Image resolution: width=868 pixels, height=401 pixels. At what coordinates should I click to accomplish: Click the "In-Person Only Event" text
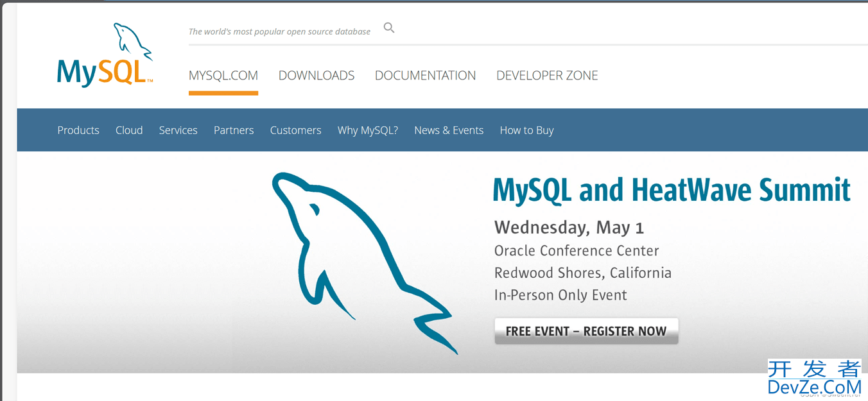click(x=560, y=295)
